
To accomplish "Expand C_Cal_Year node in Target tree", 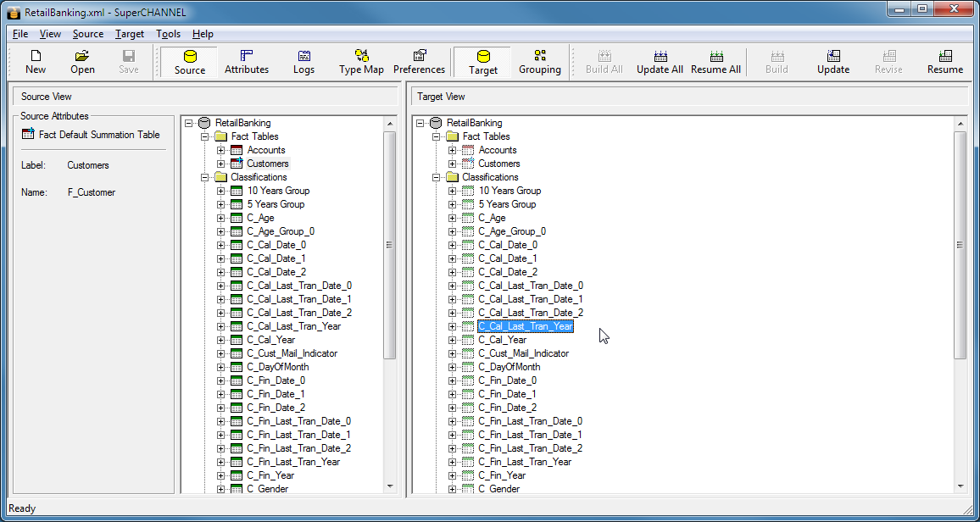I will 453,340.
